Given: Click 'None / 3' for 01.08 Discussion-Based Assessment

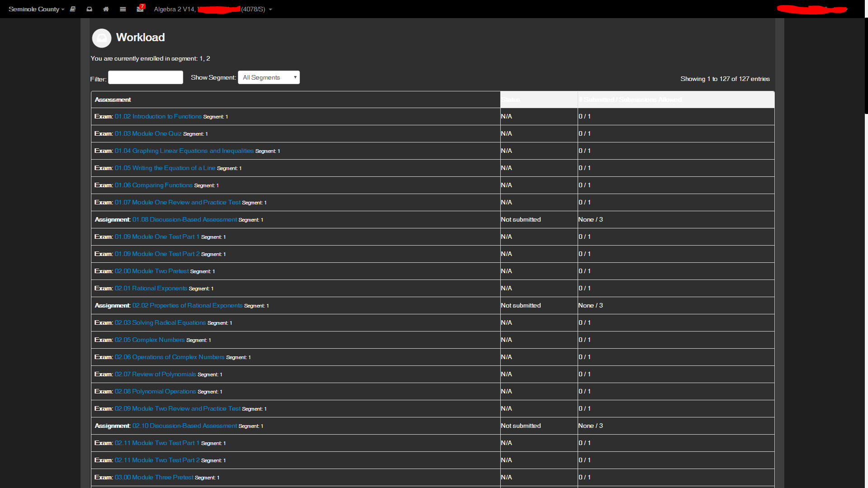Looking at the screenshot, I should click(x=590, y=219).
